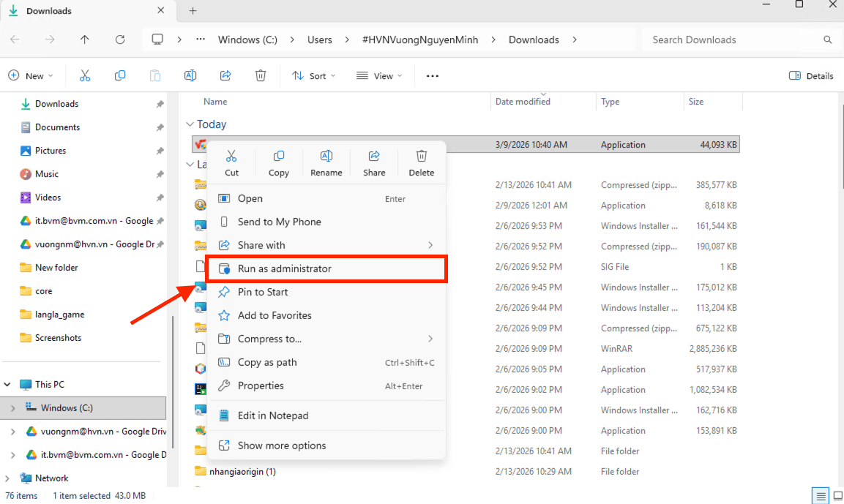Delete the selected item using the toolbar trash icon
The height and width of the screenshot is (504, 844).
tap(261, 75)
